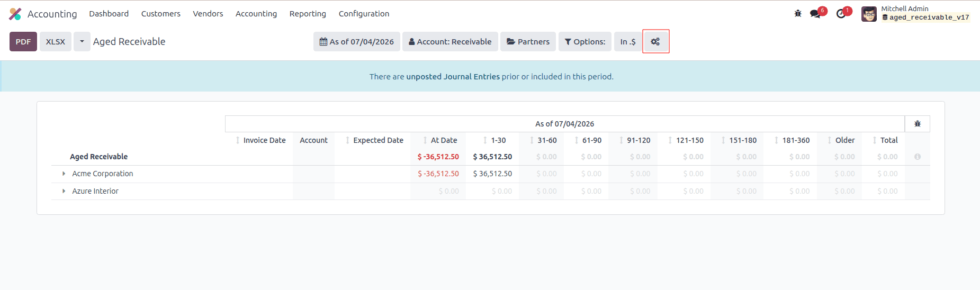Open the debug bug icon in top bar
This screenshot has width=980, height=290.
pyautogui.click(x=798, y=14)
